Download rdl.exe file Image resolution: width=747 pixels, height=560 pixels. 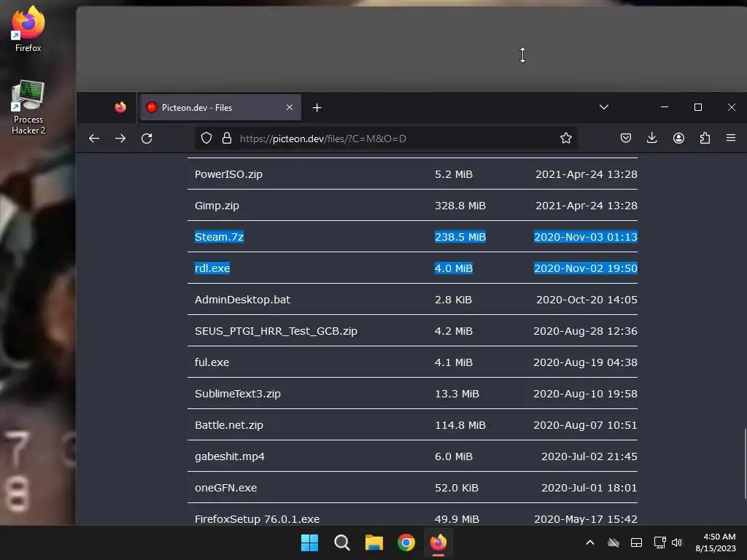point(212,268)
